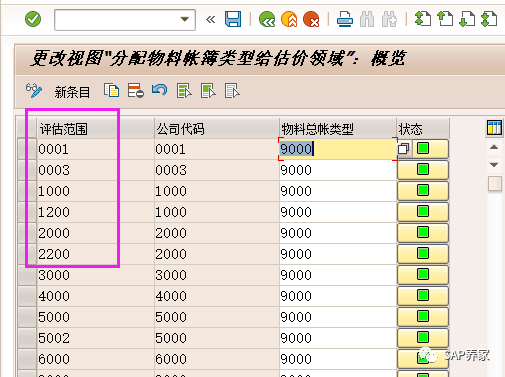Screen dimensions: 505x377
Task: Click the Save floppy disk icon
Action: pyautogui.click(x=233, y=19)
